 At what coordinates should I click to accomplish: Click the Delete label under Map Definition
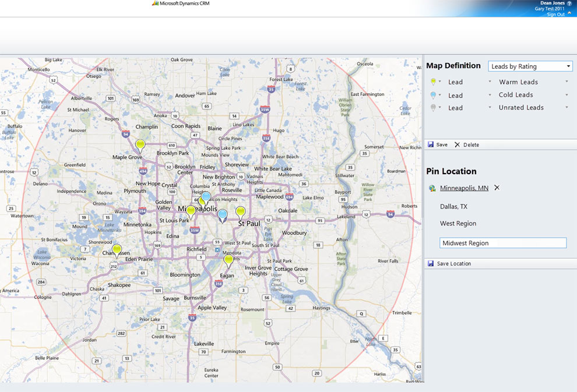(x=472, y=145)
